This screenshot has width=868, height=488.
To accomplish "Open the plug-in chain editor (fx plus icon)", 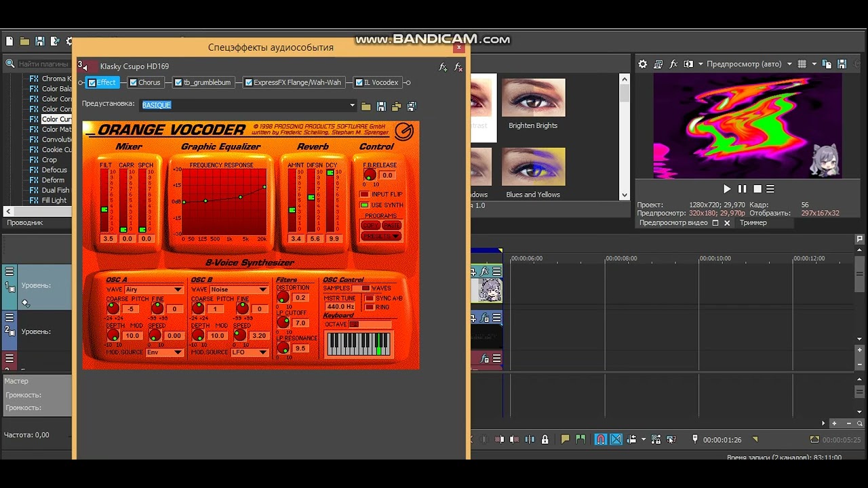I will coord(443,66).
